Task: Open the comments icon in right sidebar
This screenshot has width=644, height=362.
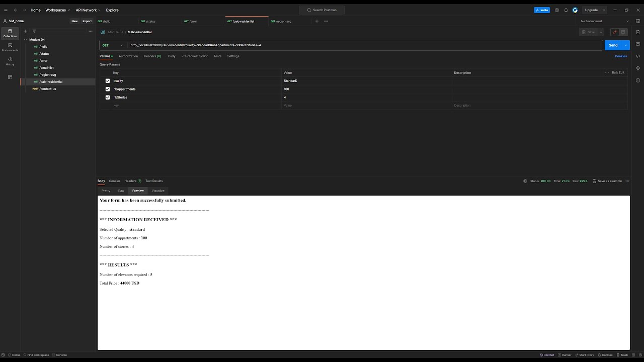Action: (x=638, y=44)
